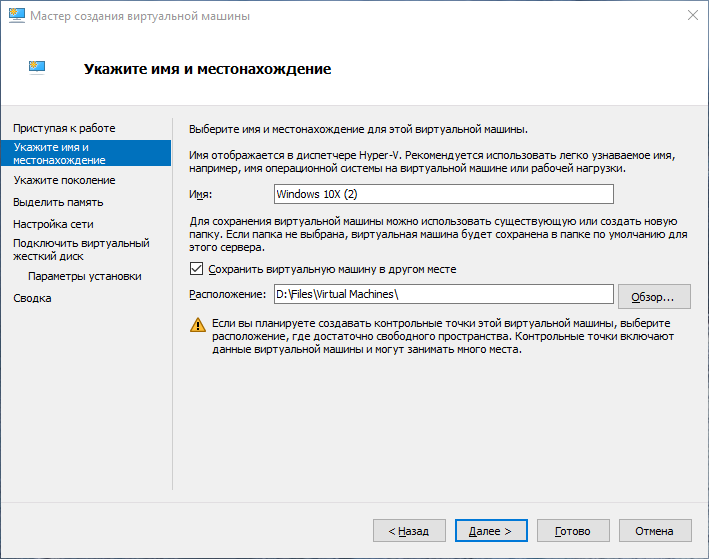Continue with the 'Далее >' button
This screenshot has height=559, width=709.
491,531
